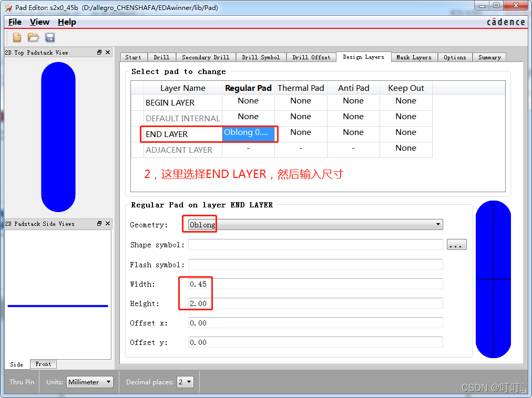Click the Shape symbol input field
The image size is (532, 398).
315,245
